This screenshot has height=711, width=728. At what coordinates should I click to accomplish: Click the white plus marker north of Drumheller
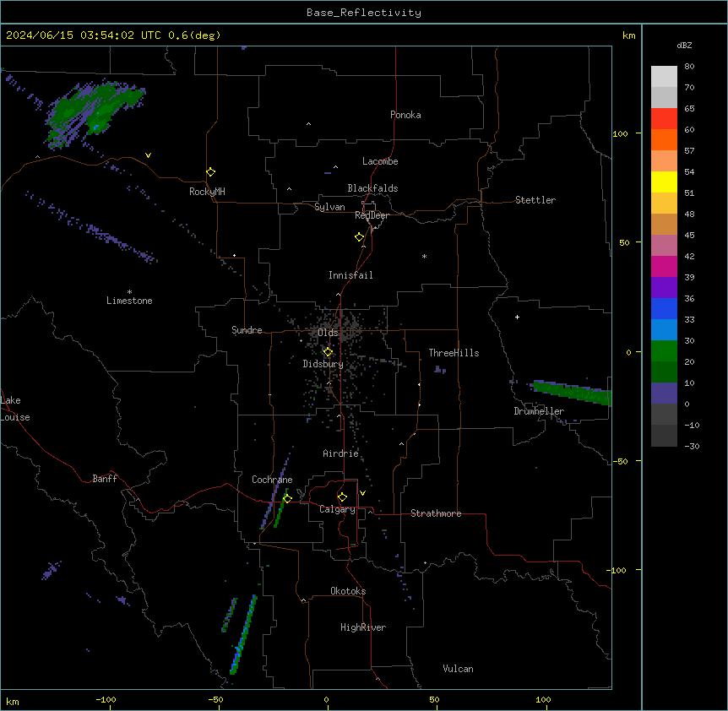(517, 317)
